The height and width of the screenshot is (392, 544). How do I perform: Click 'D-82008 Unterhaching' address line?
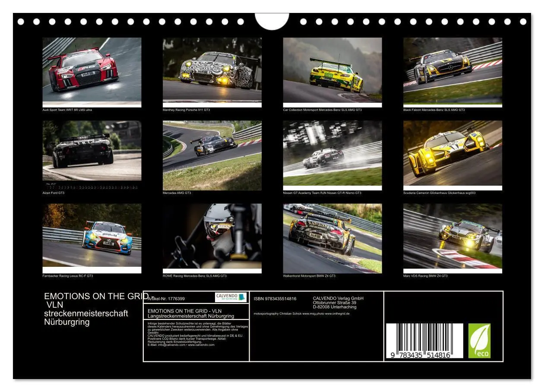(335, 307)
